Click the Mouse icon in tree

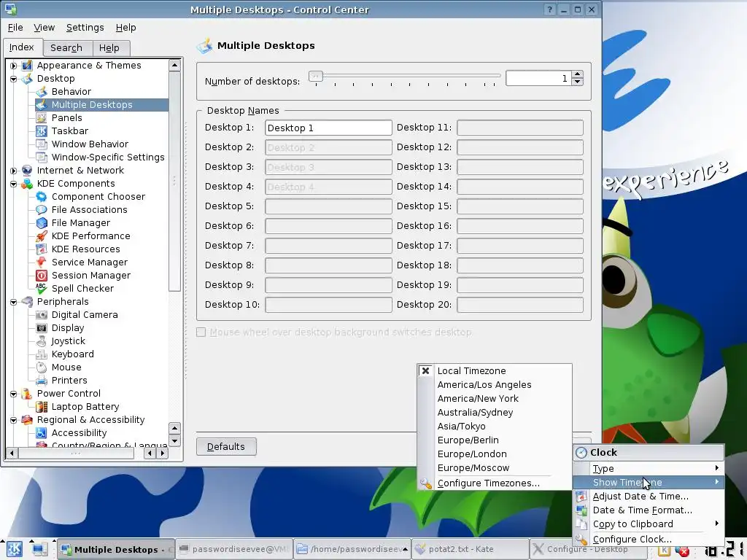pos(42,367)
